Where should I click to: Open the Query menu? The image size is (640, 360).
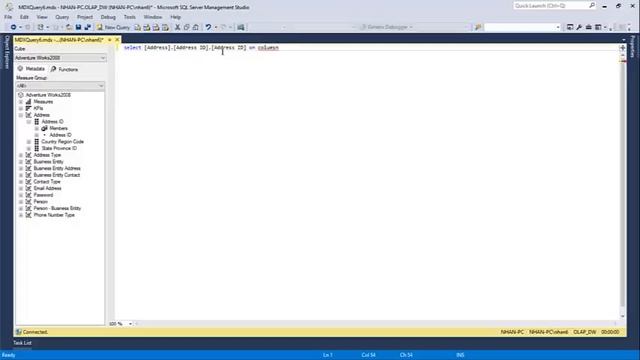tap(62, 17)
